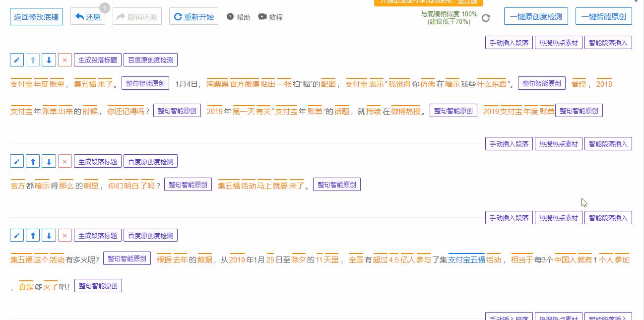Screen dimensions: 644x320
Task: Click the disabled 撤销还原 redo button
Action: (137, 16)
